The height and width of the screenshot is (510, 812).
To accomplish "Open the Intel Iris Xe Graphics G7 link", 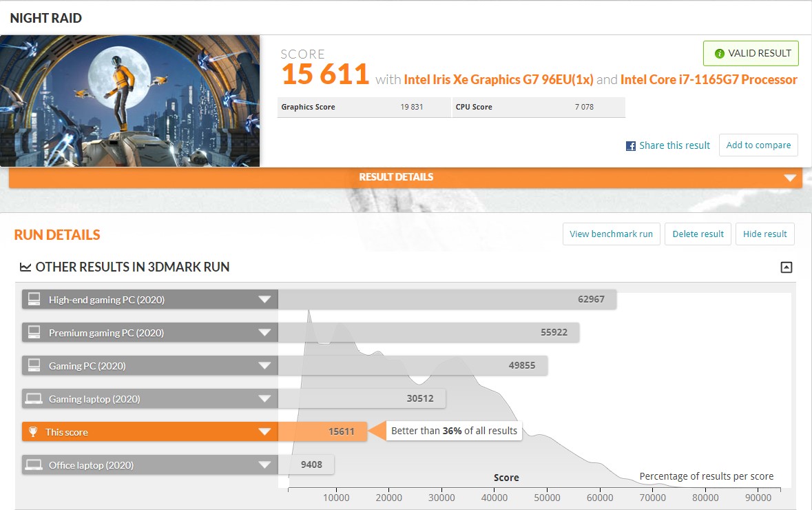I will coord(498,79).
